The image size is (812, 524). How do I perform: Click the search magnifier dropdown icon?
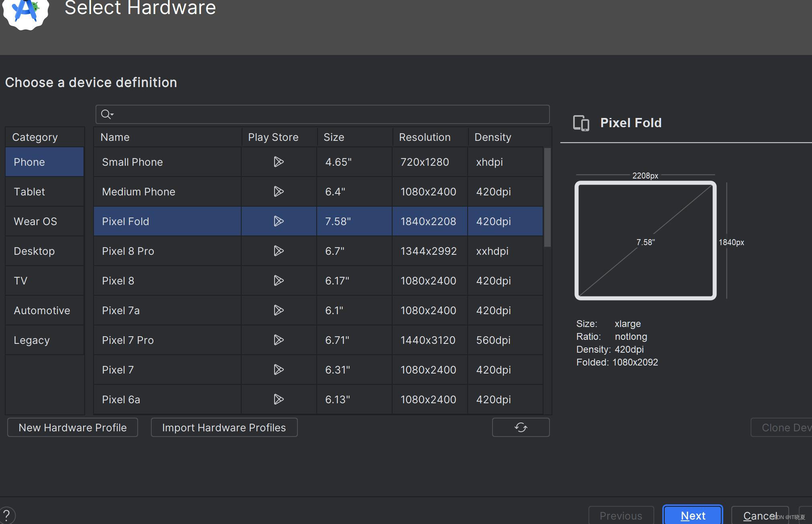click(107, 115)
